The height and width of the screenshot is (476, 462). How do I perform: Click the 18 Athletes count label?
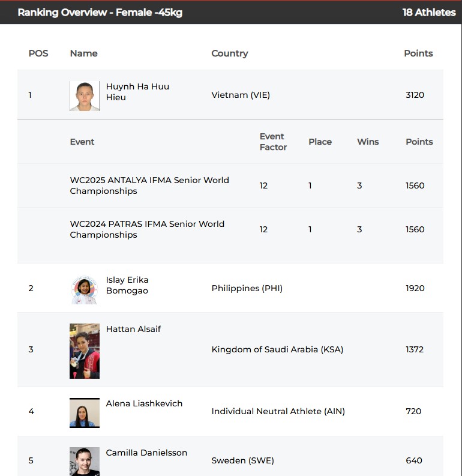429,13
